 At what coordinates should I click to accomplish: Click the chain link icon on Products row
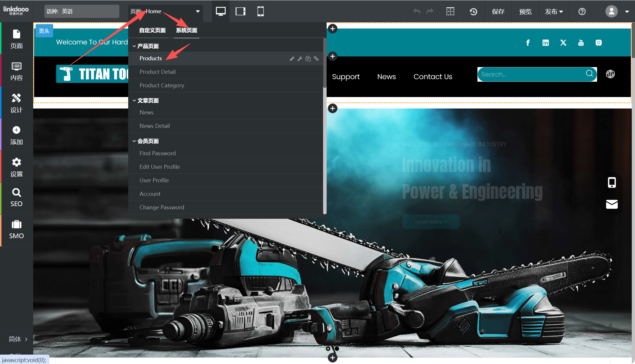click(x=316, y=59)
